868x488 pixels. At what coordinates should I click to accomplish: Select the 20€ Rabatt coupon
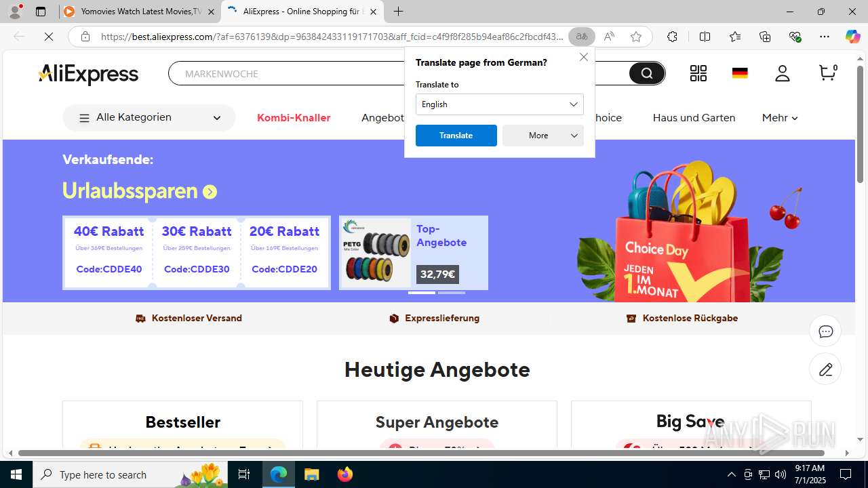284,252
